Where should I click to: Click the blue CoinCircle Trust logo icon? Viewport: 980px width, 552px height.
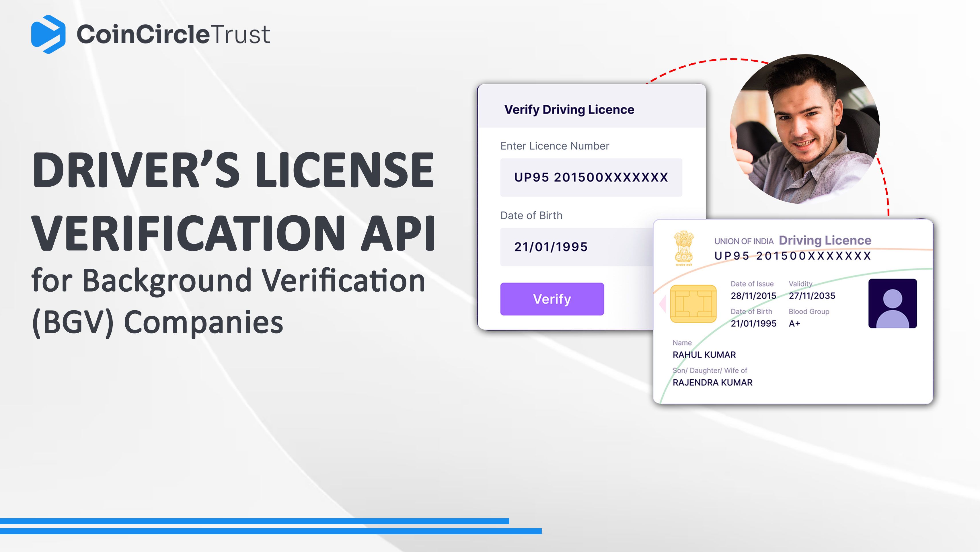48,34
